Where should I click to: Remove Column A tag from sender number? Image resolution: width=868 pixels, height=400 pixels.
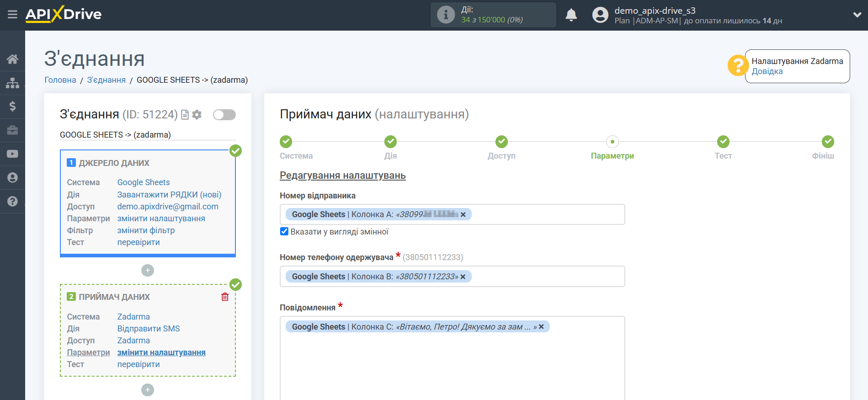tap(463, 214)
